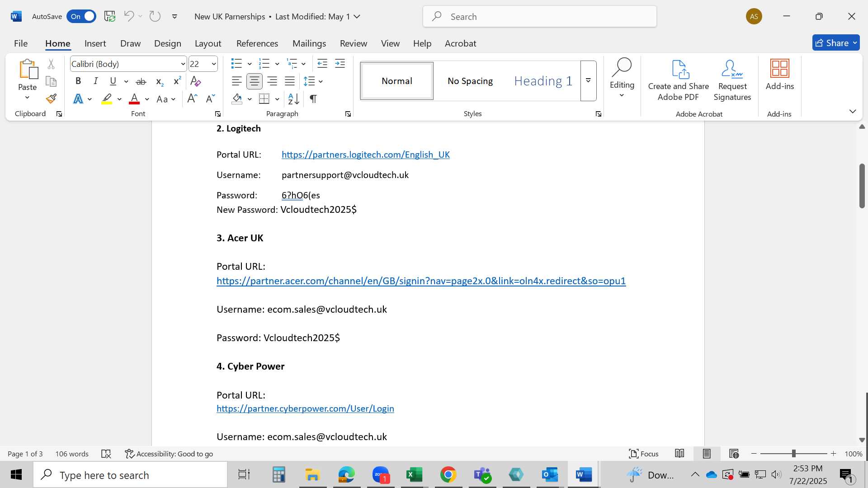This screenshot has height=488, width=868.
Task: Click the Format Painter brush icon
Action: [x=51, y=99]
